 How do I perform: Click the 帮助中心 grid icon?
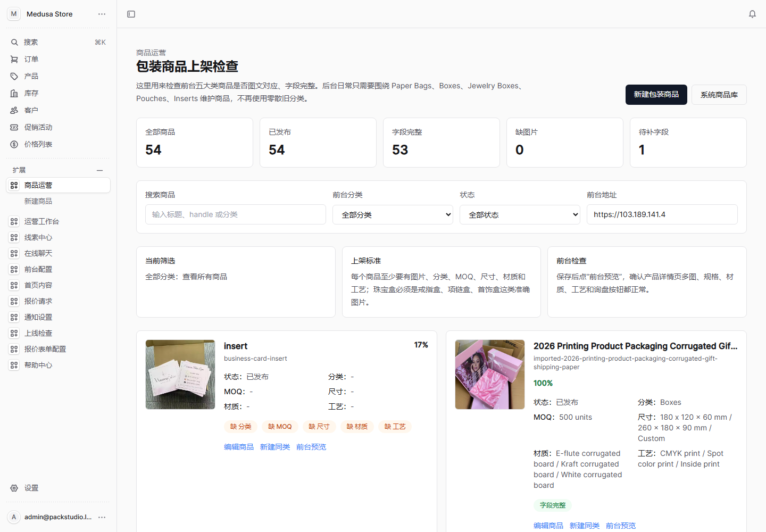[14, 365]
